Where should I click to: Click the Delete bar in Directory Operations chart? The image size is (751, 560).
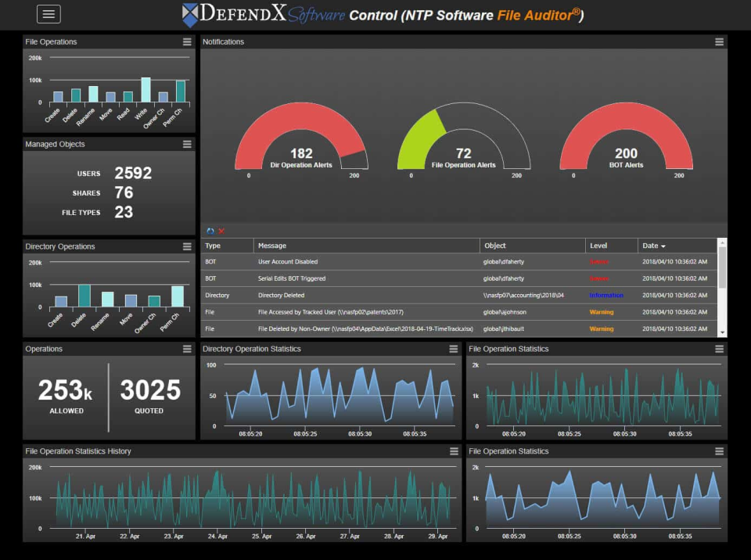click(84, 296)
